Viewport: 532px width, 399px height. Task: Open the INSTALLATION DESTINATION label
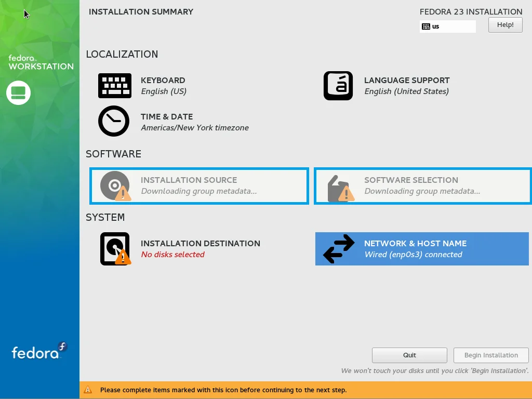[200, 244]
